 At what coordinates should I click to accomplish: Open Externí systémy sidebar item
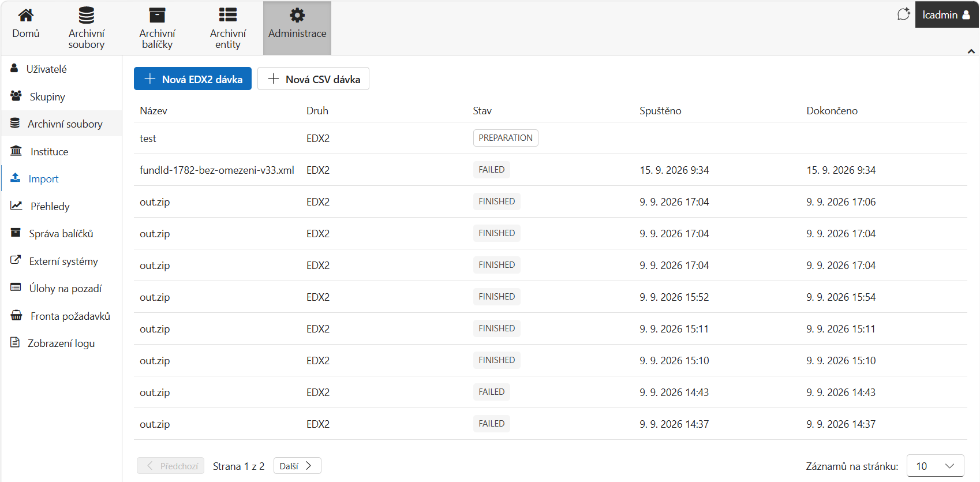[x=61, y=261]
